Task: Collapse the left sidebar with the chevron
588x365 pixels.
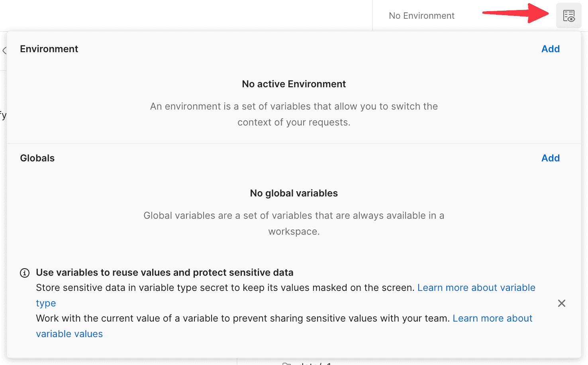Action: (x=4, y=51)
